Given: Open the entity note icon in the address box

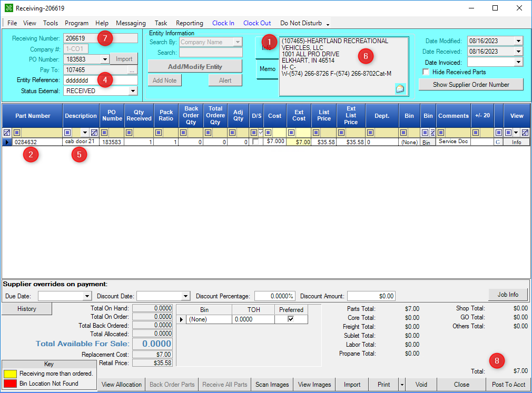Looking at the screenshot, I should tap(400, 89).
